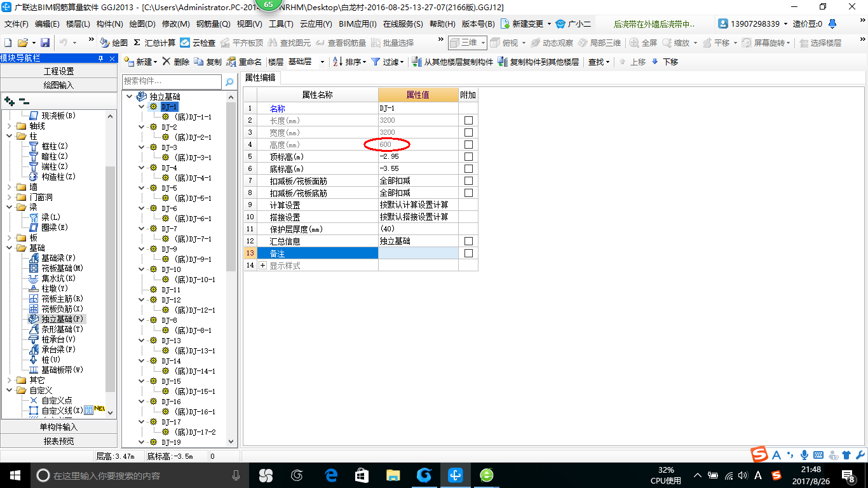Select 桩承台(V) in navigation tree
The image size is (868, 488).
[x=53, y=339]
